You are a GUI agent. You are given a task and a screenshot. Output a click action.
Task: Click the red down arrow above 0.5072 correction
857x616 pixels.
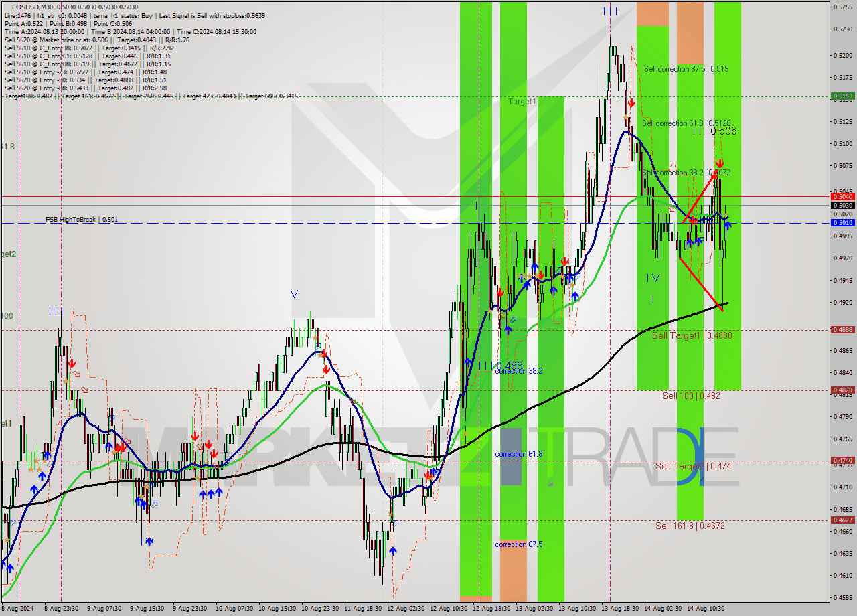(719, 163)
